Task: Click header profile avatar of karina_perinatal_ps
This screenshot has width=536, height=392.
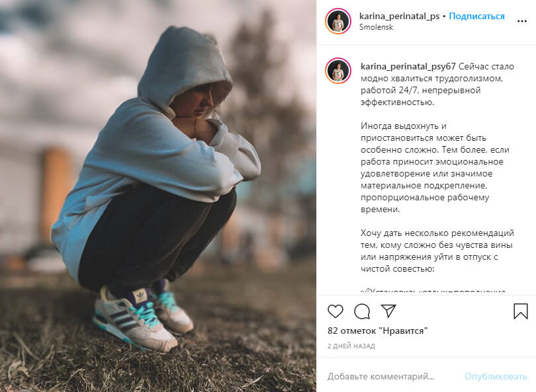Action: (x=338, y=21)
